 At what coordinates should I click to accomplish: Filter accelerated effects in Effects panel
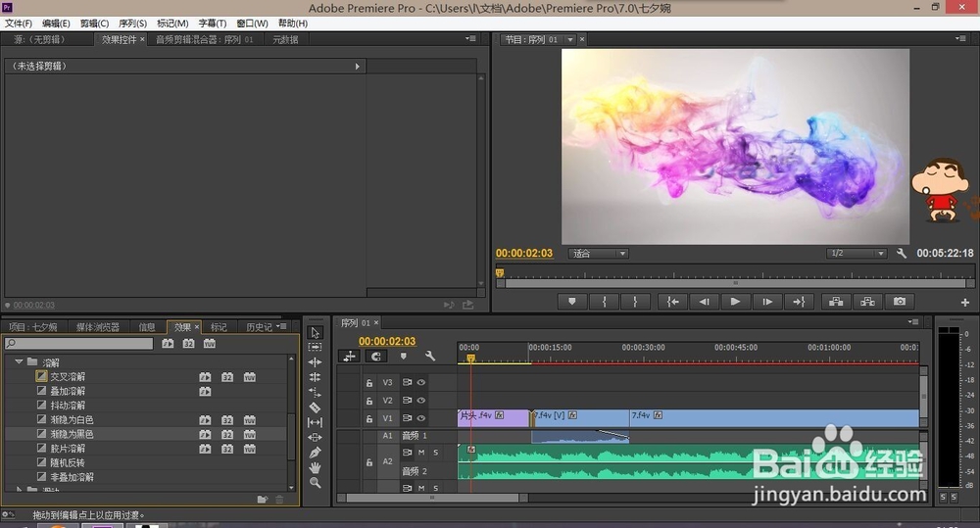tap(168, 343)
